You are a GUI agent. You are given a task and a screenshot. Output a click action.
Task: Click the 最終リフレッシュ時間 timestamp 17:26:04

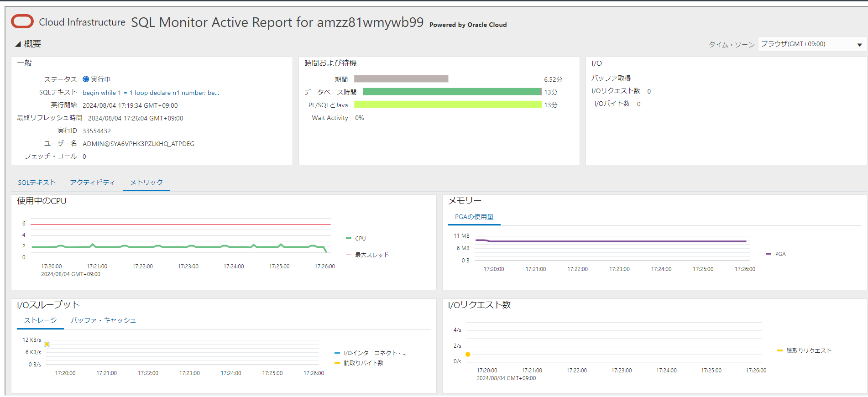click(x=136, y=118)
